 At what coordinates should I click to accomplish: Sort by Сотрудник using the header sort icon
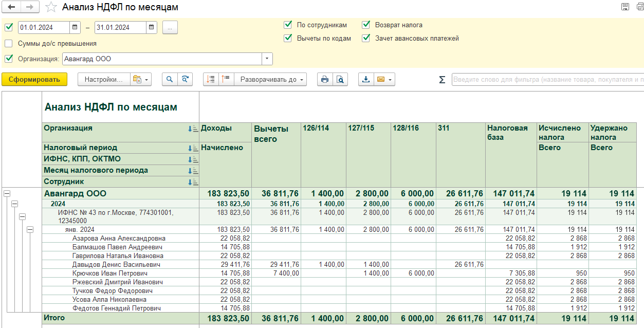pyautogui.click(x=193, y=182)
